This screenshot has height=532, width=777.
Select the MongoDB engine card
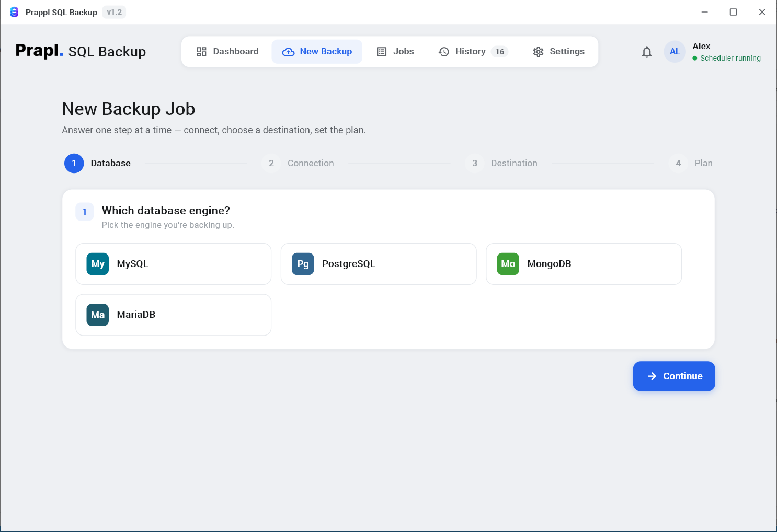click(x=584, y=264)
